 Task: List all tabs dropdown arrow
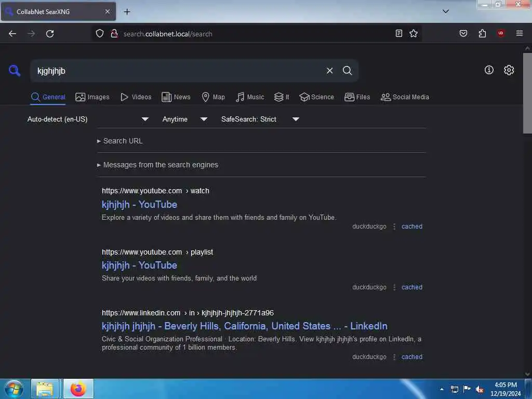tap(446, 11)
